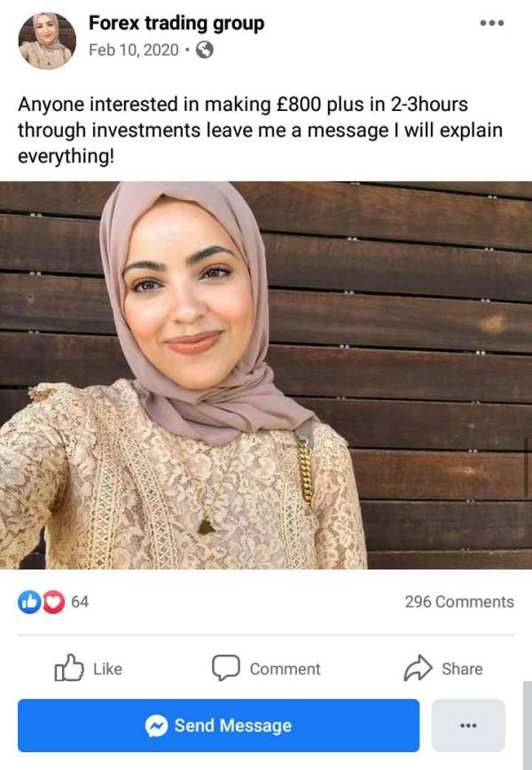Click the blue Send Message button

[x=219, y=726]
